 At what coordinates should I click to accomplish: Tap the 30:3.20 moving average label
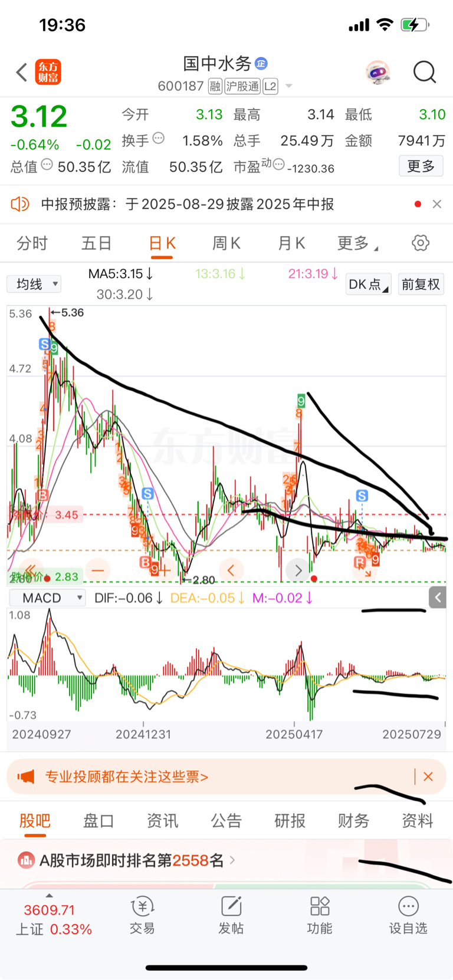[x=124, y=294]
